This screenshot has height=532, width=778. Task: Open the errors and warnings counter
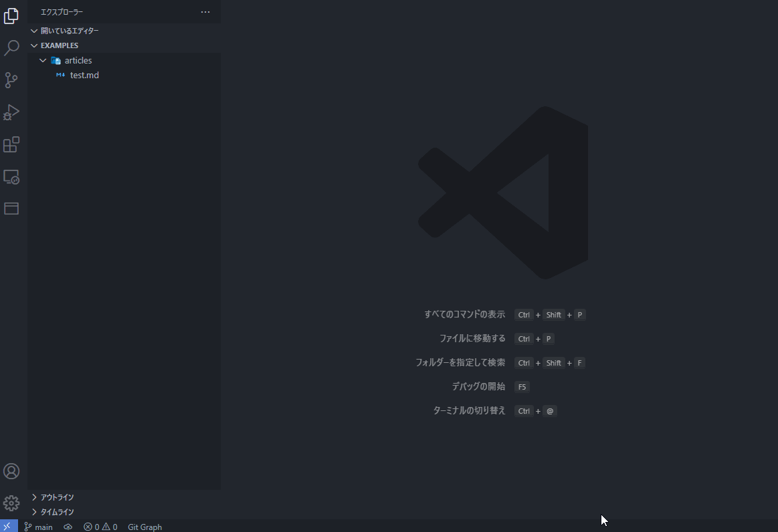pos(100,527)
